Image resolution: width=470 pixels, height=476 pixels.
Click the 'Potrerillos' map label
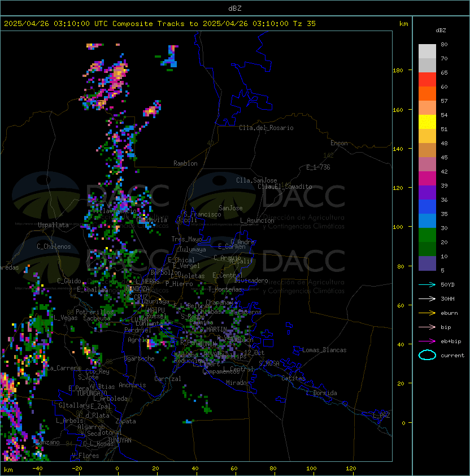pos(94,312)
